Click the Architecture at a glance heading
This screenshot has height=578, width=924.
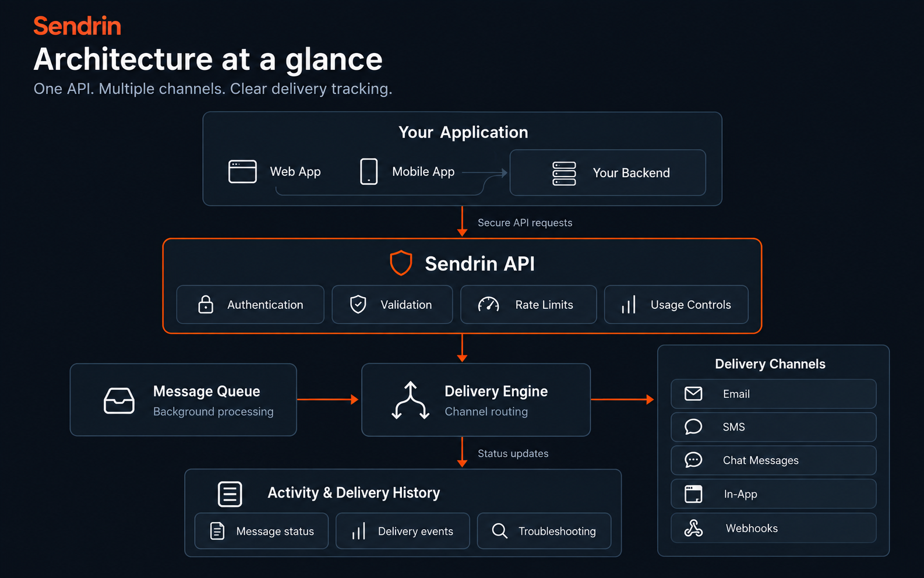click(x=208, y=59)
